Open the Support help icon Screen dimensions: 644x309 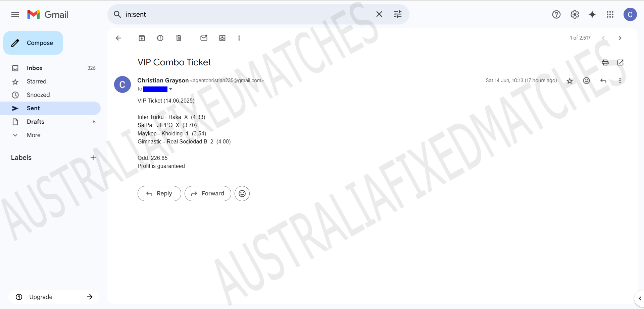(x=556, y=14)
